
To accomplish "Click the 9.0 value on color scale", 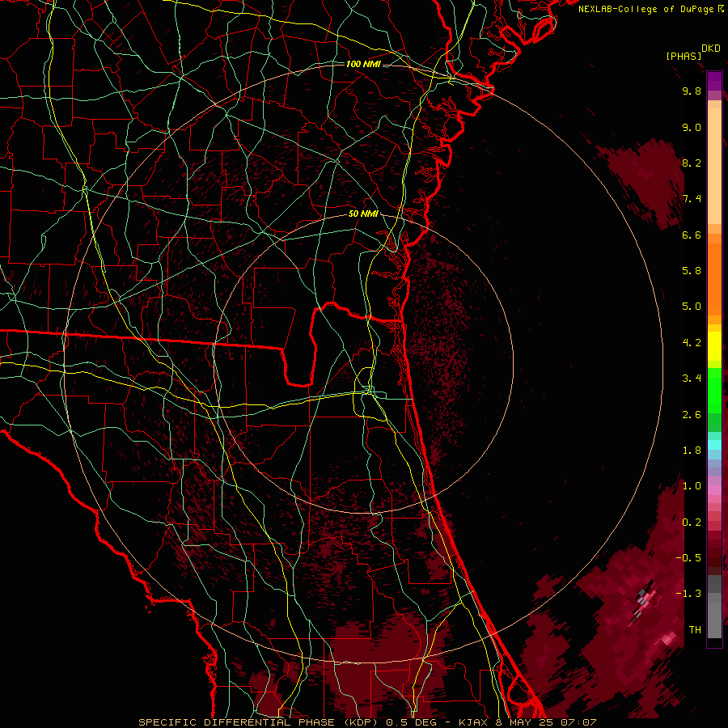I will click(692, 127).
